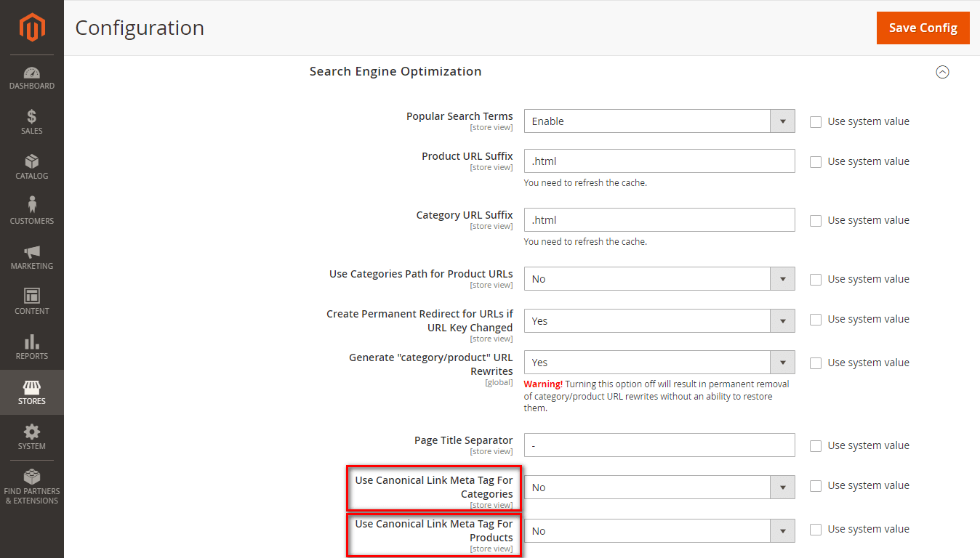The width and height of the screenshot is (980, 558).
Task: Click refresh-cache note under Category URL Suffix
Action: pos(585,242)
